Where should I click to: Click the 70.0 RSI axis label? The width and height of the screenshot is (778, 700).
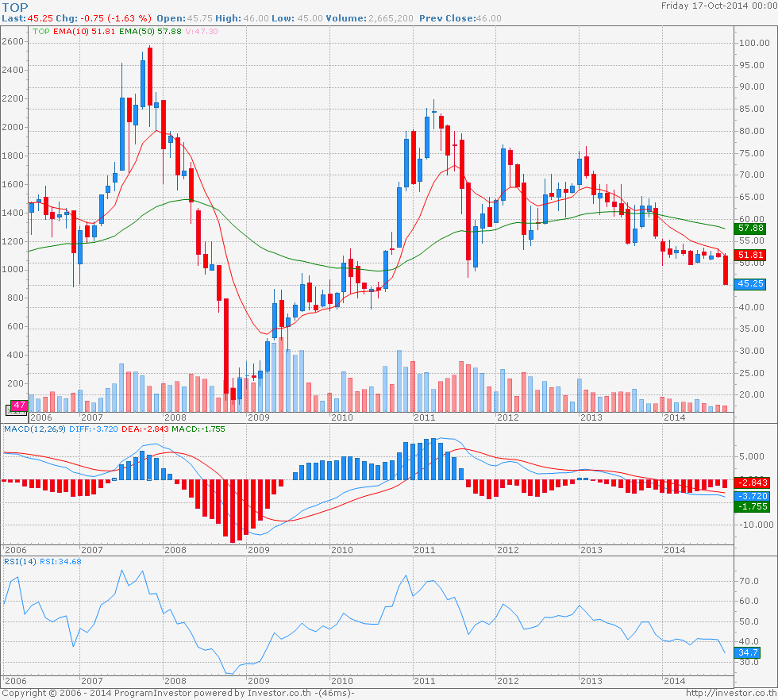click(749, 580)
